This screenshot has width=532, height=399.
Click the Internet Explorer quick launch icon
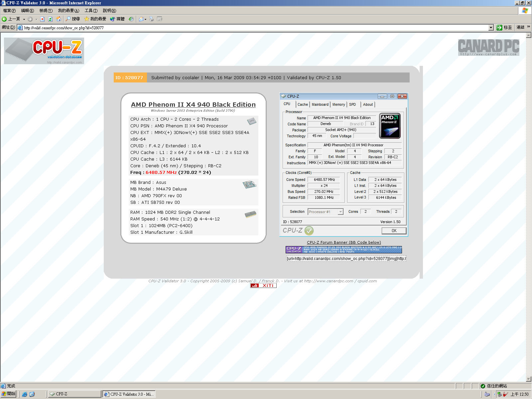[25, 394]
